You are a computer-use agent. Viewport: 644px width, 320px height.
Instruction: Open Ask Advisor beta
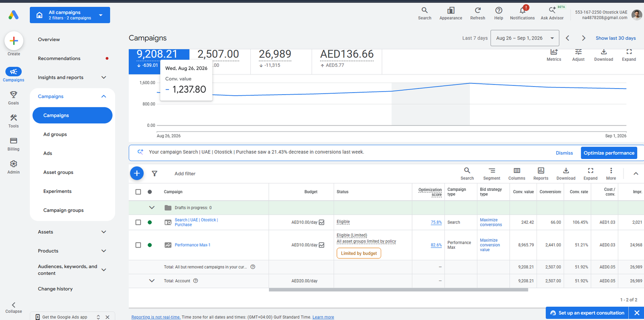[x=552, y=13]
